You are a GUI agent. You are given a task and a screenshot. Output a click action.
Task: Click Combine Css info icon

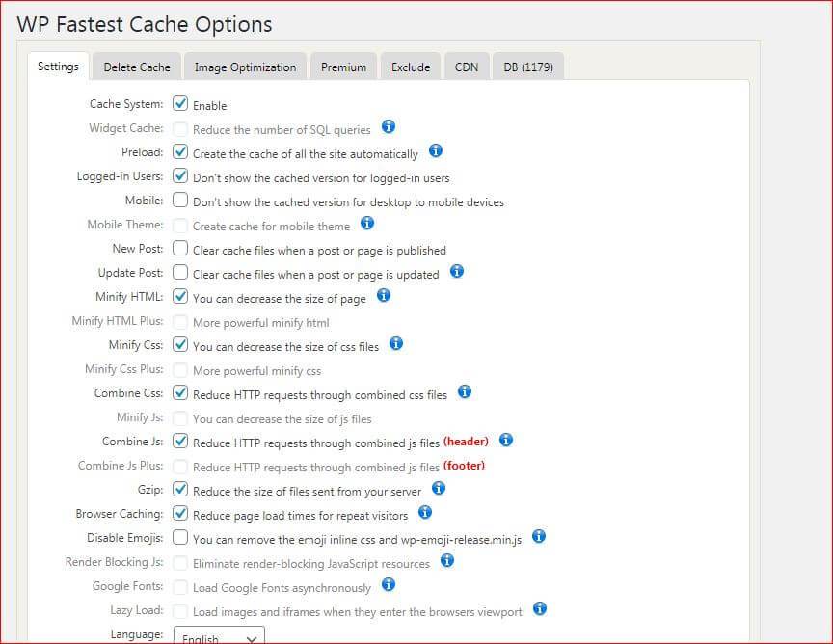tap(465, 391)
